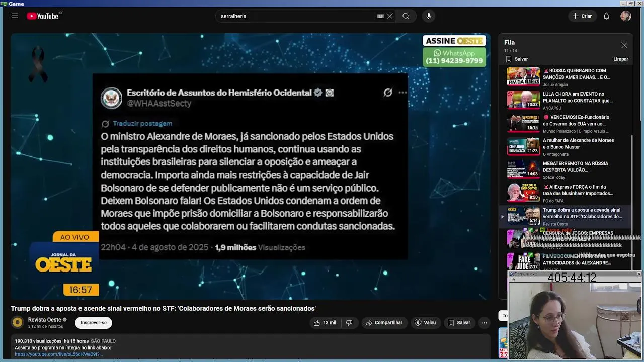Close the Fila queue panel

pos(624,45)
